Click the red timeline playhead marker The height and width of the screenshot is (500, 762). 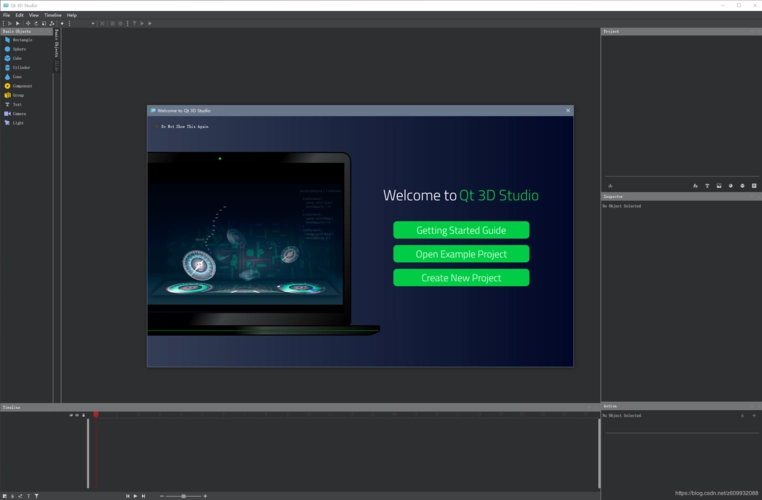coord(96,414)
